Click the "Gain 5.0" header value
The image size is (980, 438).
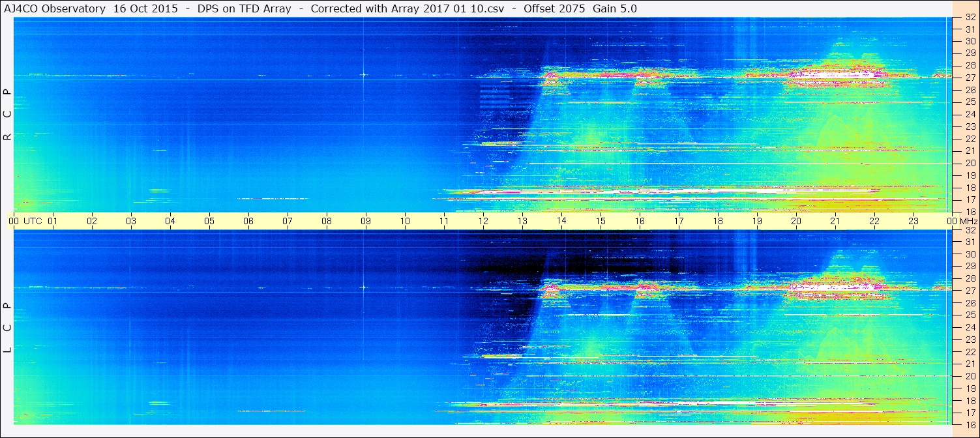point(615,9)
